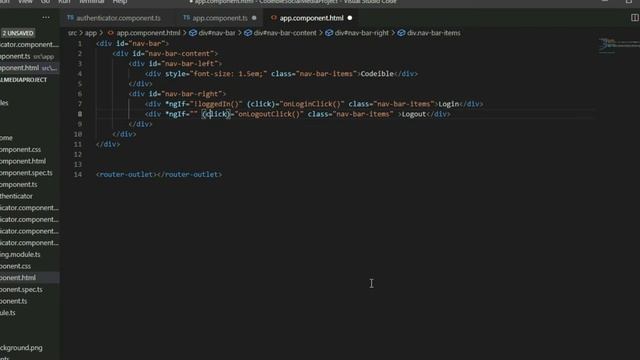Place cursor in "nav-bar-right" id on line 6
640x360 pixels.
[193, 94]
